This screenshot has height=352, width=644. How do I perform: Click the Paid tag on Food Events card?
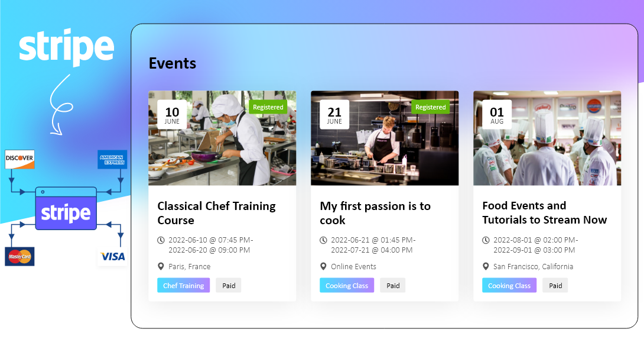coord(555,286)
